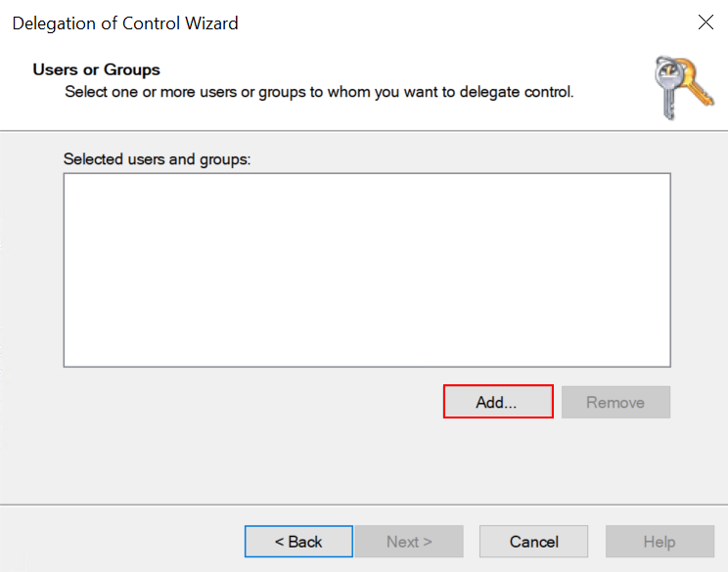Cancel the Delegation of Control Wizard
Image resolution: width=728 pixels, height=572 pixels.
coord(533,542)
